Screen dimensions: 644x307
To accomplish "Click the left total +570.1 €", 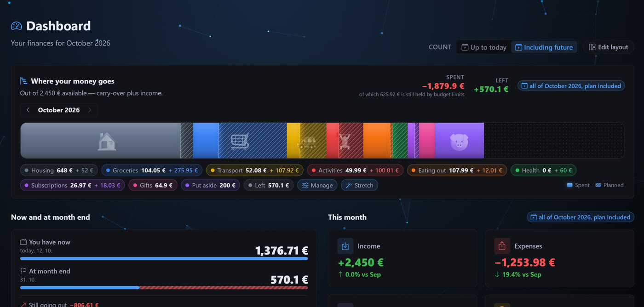I will [x=491, y=89].
